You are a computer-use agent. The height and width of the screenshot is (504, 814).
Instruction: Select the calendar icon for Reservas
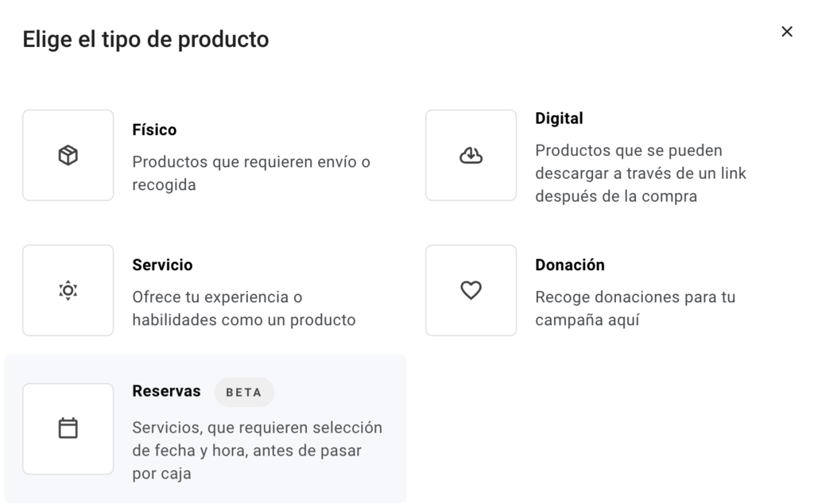pos(68,428)
